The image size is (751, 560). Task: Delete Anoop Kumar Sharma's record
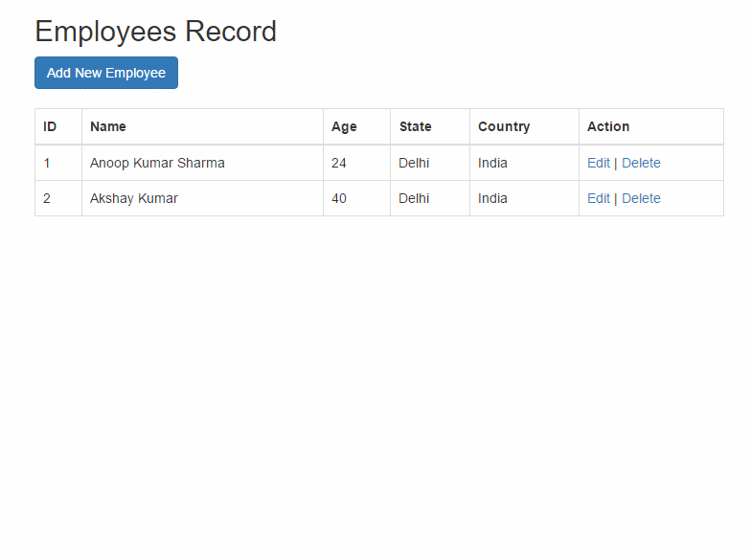(641, 163)
